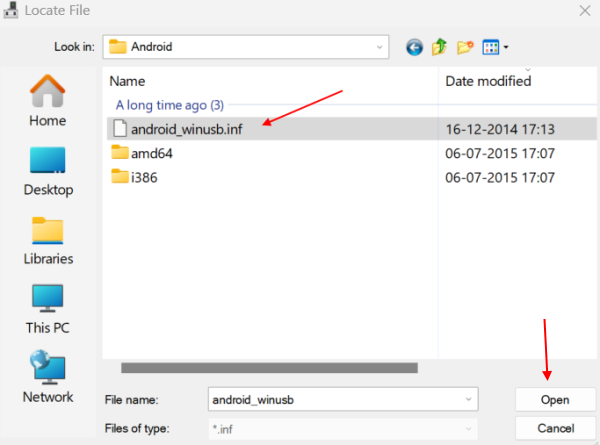The height and width of the screenshot is (445, 600).
Task: Open Network in the sidebar
Action: (x=48, y=377)
